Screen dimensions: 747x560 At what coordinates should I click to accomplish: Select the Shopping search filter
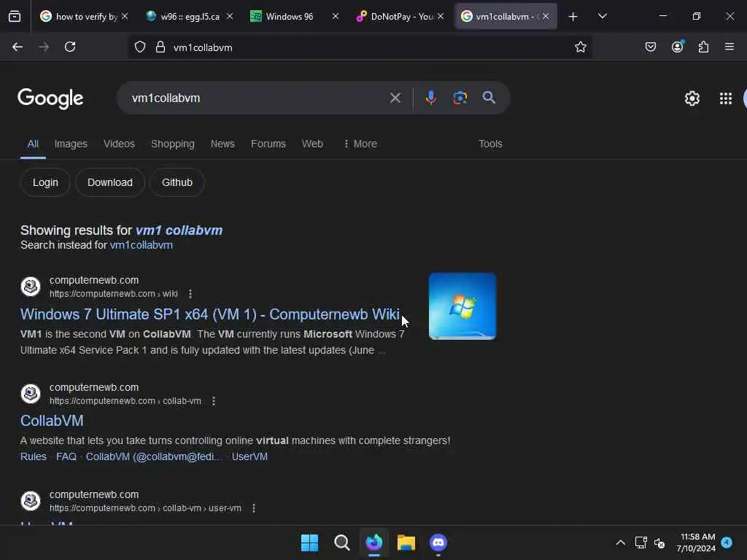click(x=172, y=144)
